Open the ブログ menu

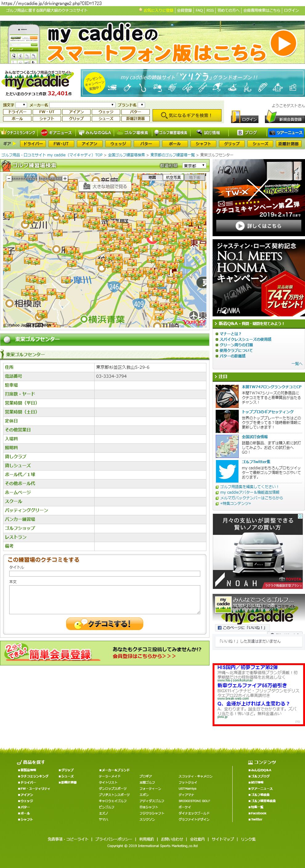[247, 133]
